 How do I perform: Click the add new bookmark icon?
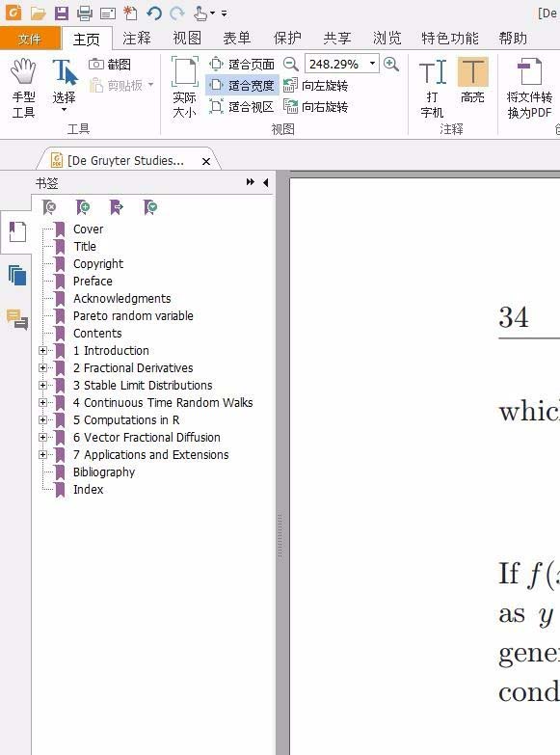[x=83, y=207]
